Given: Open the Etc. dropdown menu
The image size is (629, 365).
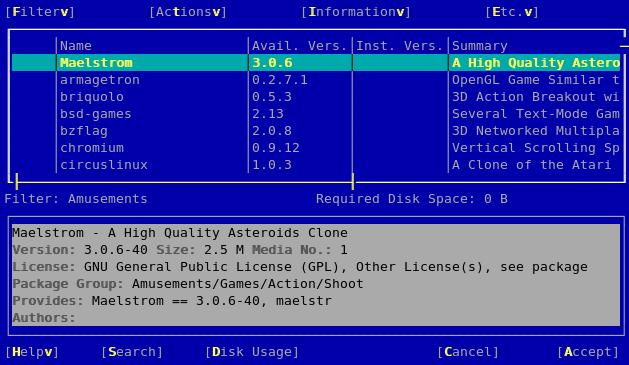Looking at the screenshot, I should coord(512,12).
